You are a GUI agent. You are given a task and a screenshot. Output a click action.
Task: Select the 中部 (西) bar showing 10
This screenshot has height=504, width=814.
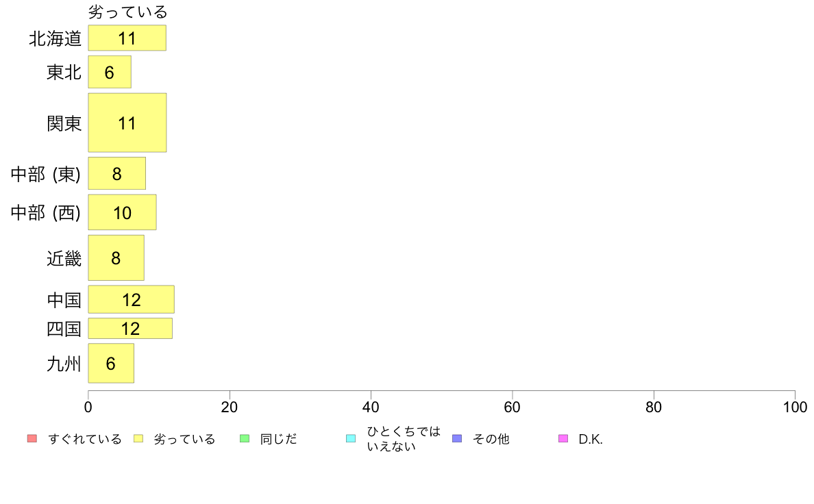pyautogui.click(x=122, y=212)
